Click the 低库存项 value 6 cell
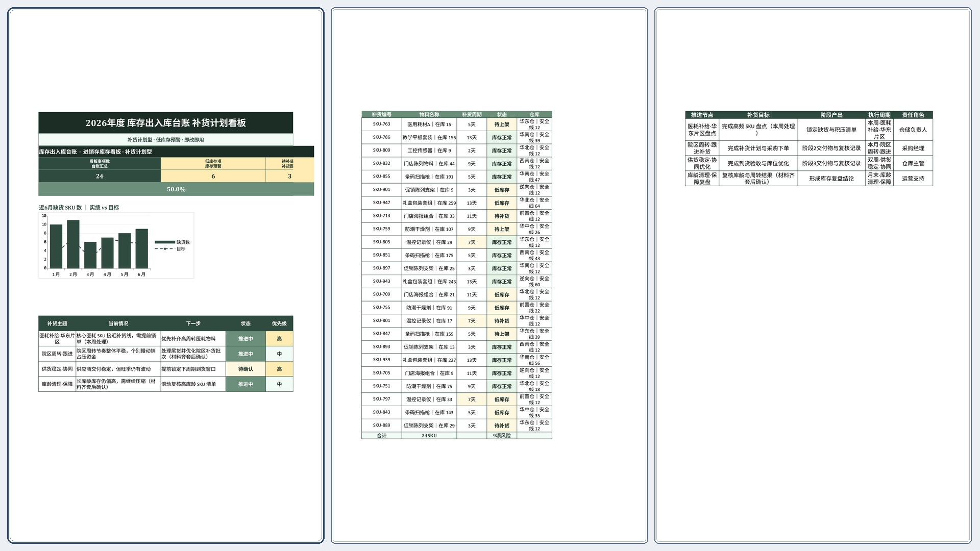 click(x=213, y=176)
